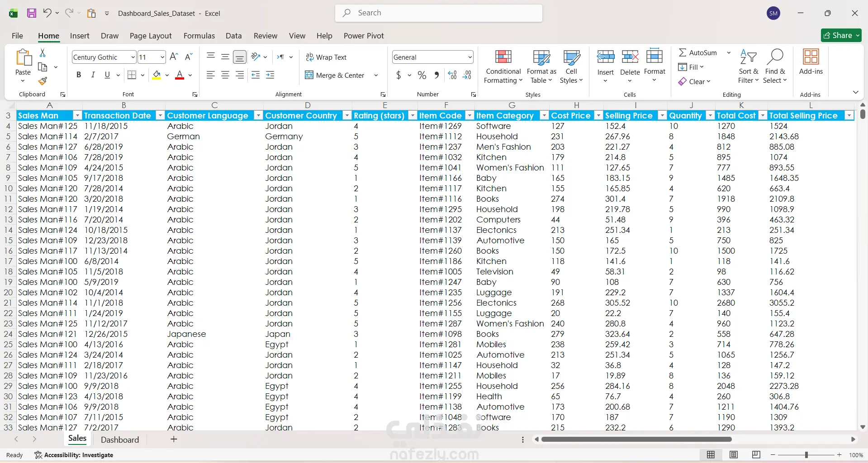Toggle Wrap Text on selected cells
The width and height of the screenshot is (868, 463).
(326, 57)
